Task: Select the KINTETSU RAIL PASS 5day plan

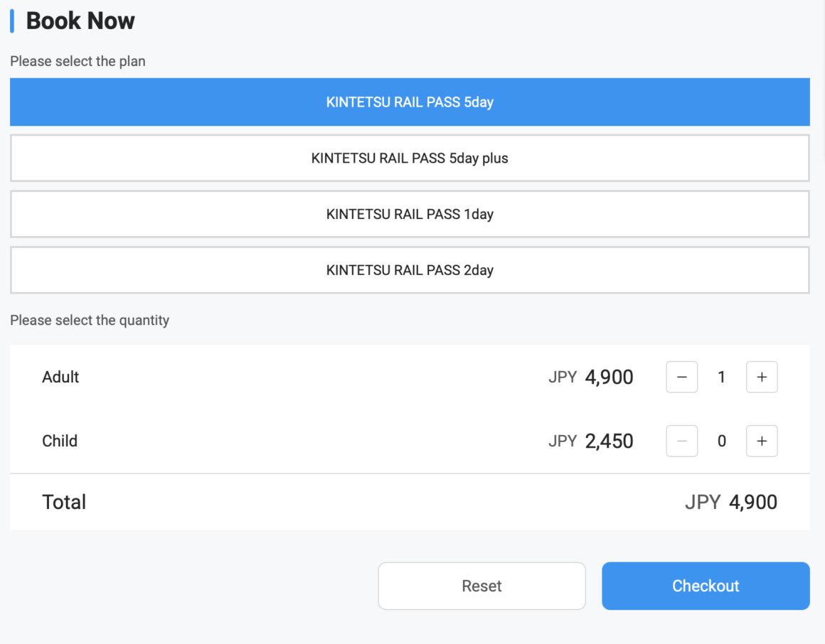Action: click(x=410, y=102)
